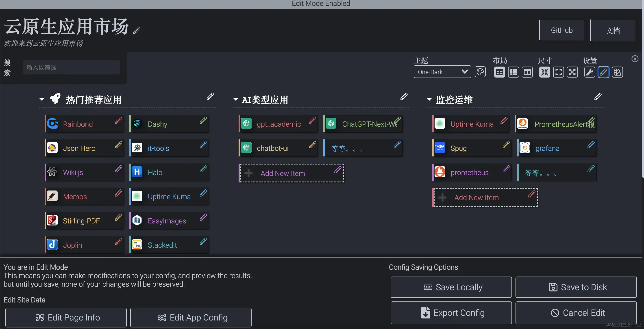Open config settings wrench icon

[x=590, y=72]
